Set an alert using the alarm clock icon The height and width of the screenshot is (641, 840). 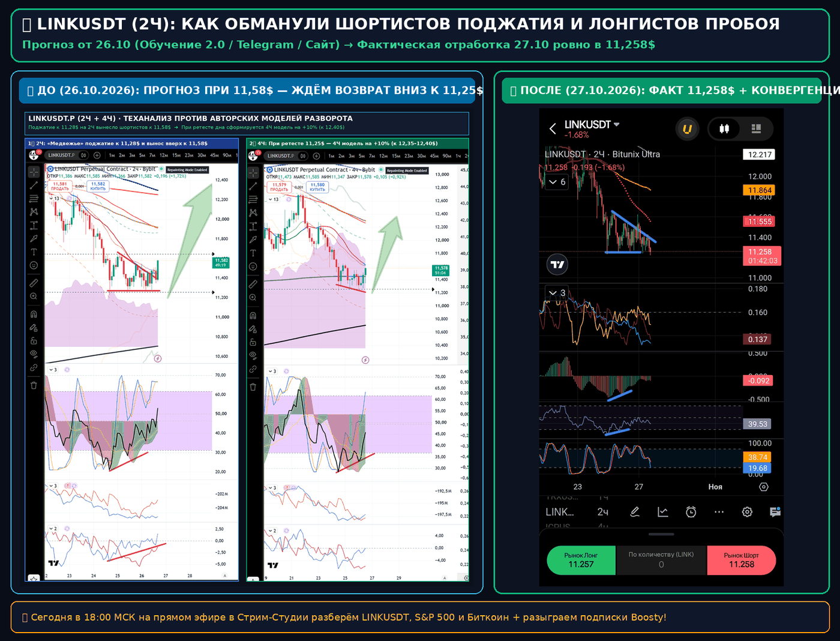point(691,512)
